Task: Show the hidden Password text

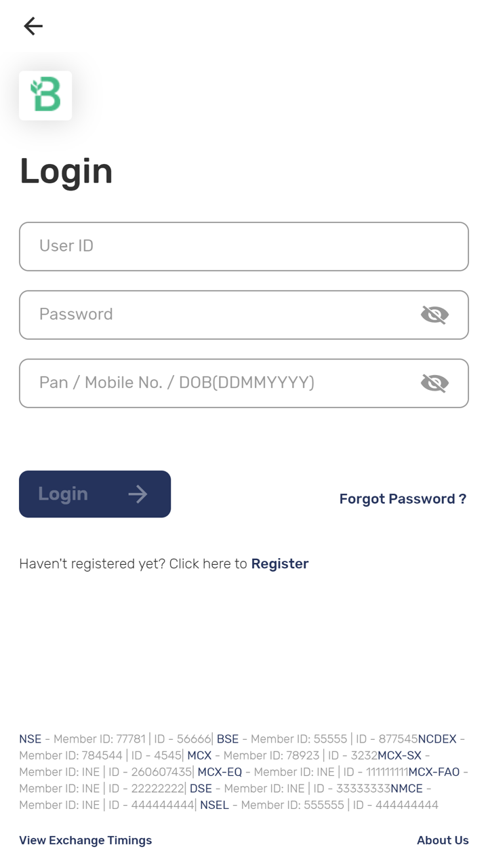Action: [x=434, y=315]
